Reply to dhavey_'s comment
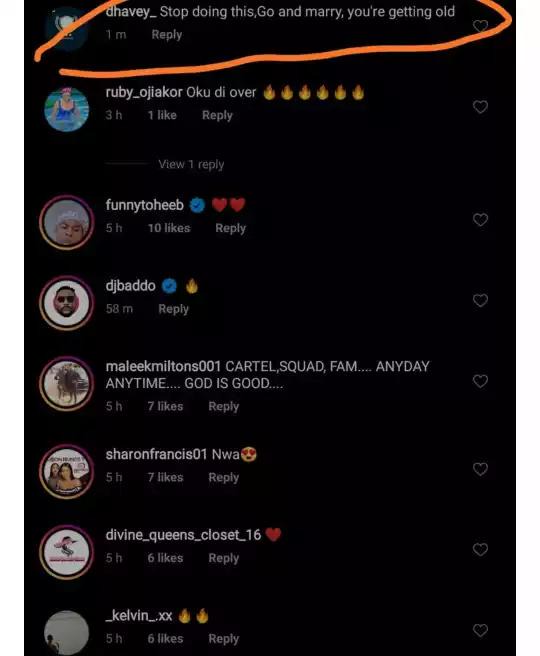The image size is (540, 656). tap(166, 35)
